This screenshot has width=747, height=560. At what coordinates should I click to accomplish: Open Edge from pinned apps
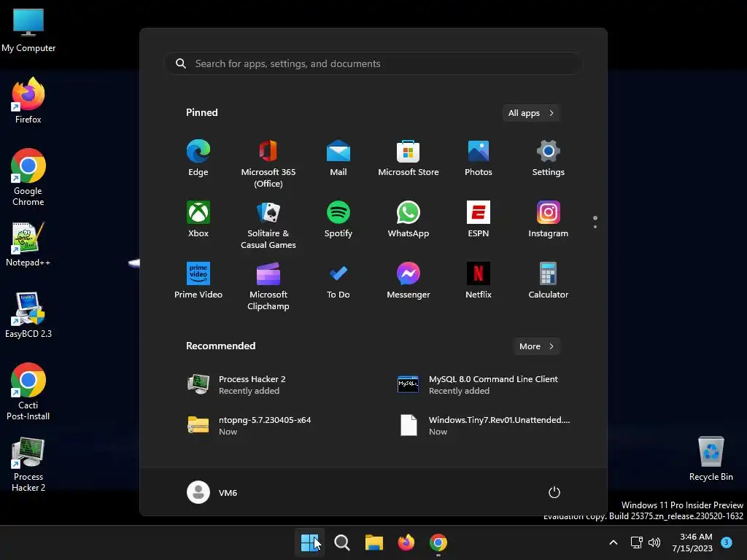[198, 158]
